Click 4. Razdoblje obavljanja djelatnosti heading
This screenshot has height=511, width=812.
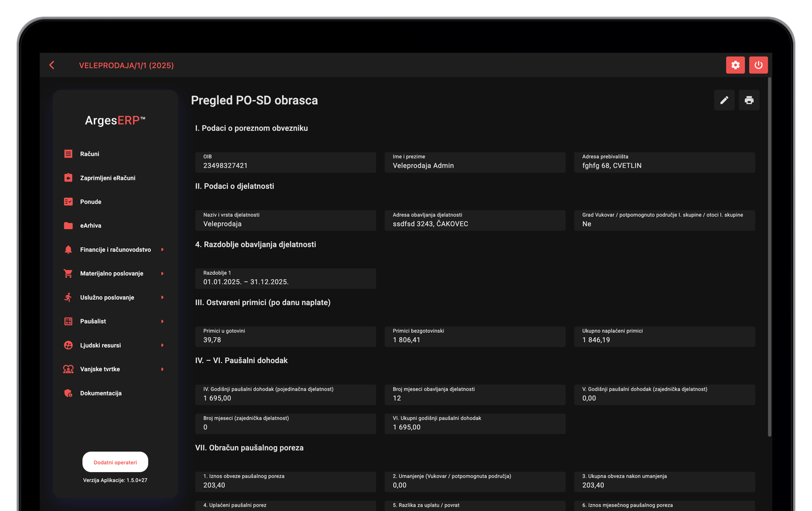tap(256, 245)
